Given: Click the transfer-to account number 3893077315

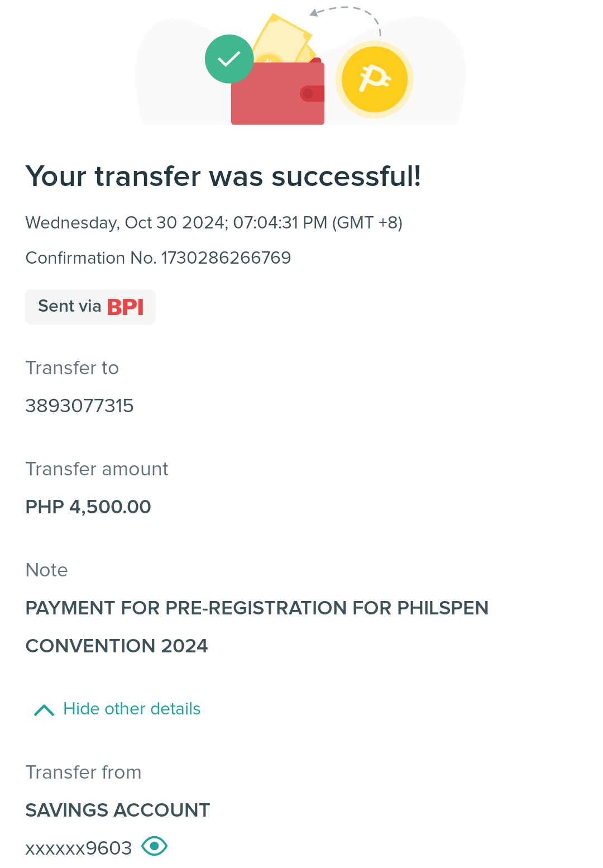Looking at the screenshot, I should pos(80,406).
